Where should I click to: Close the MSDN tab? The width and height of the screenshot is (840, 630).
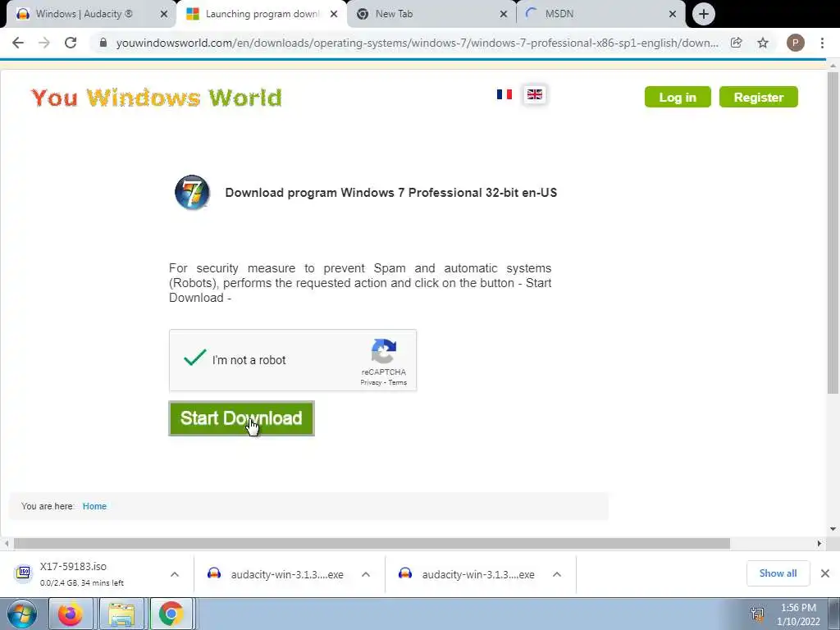(673, 14)
